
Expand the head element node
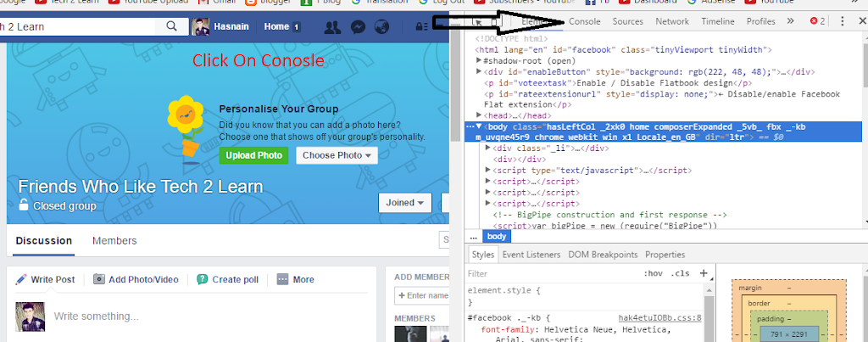(479, 115)
